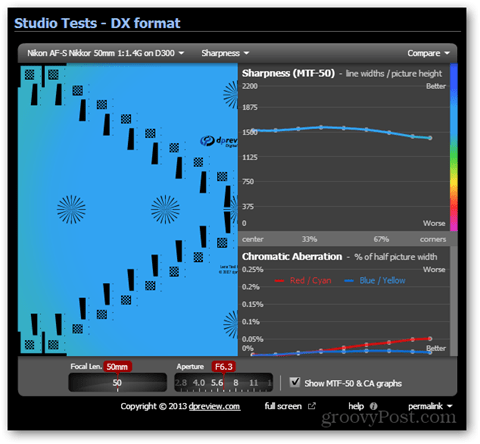
Task: Click the 33% axis label
Action: 309,239
